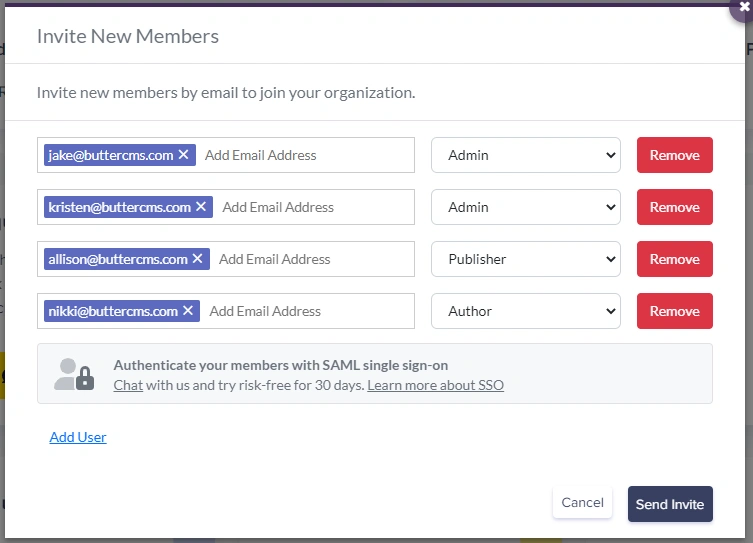This screenshot has width=753, height=543.
Task: Delete the nikki invite row
Action: tap(674, 311)
